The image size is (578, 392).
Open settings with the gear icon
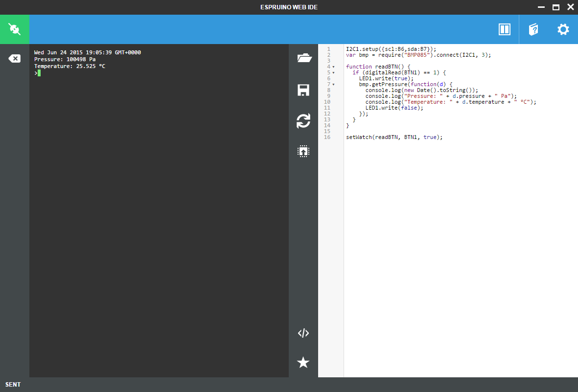pos(563,29)
